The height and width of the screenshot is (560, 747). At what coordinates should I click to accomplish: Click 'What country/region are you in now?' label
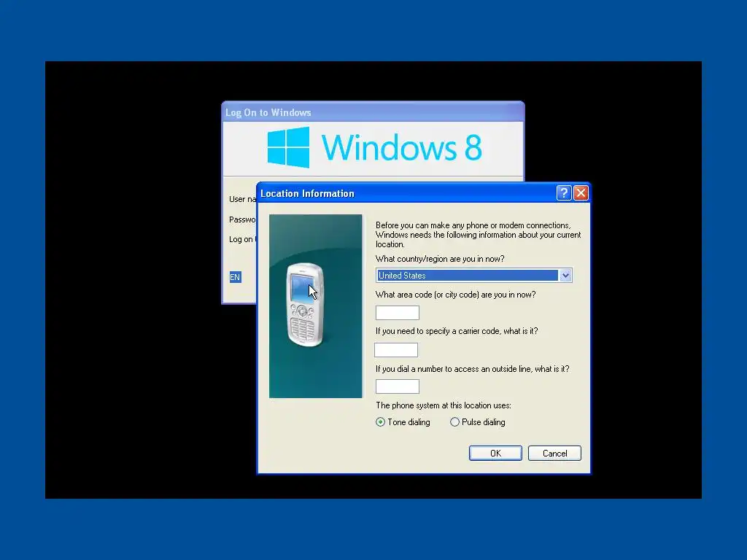[440, 259]
